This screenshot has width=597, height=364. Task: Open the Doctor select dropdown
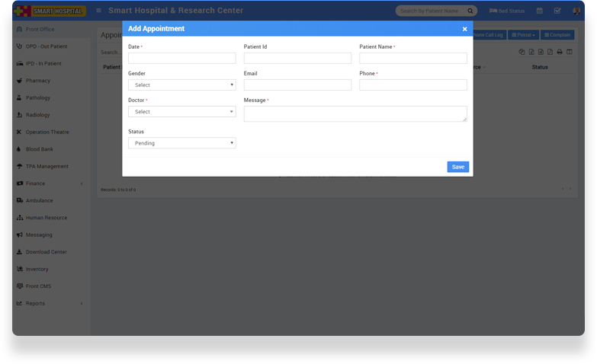pyautogui.click(x=181, y=112)
